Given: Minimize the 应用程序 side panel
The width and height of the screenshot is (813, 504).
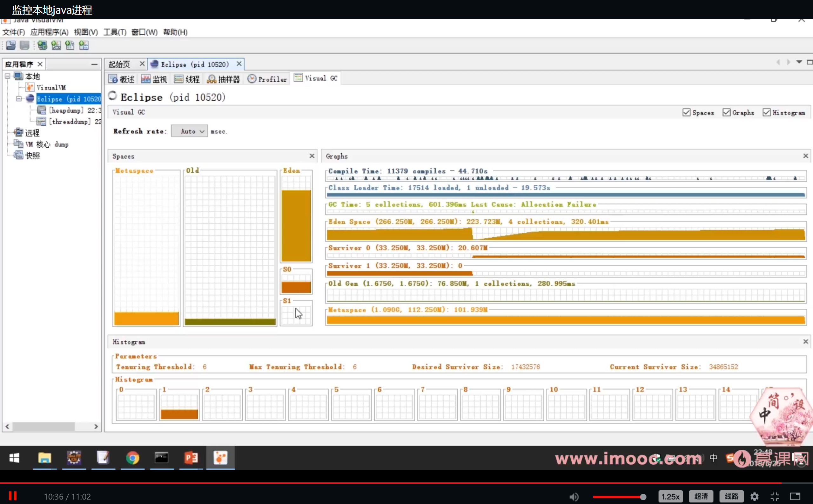Looking at the screenshot, I should pyautogui.click(x=94, y=64).
